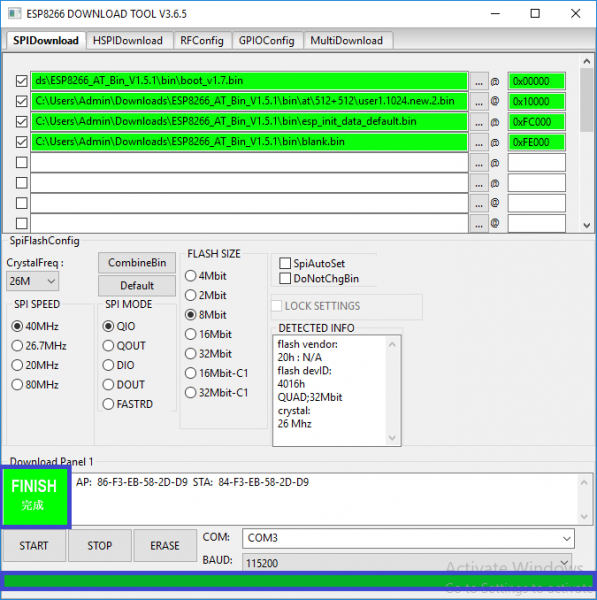
Task: Uncheck the boot_v1.7.bin file checkbox
Action: click(21, 81)
